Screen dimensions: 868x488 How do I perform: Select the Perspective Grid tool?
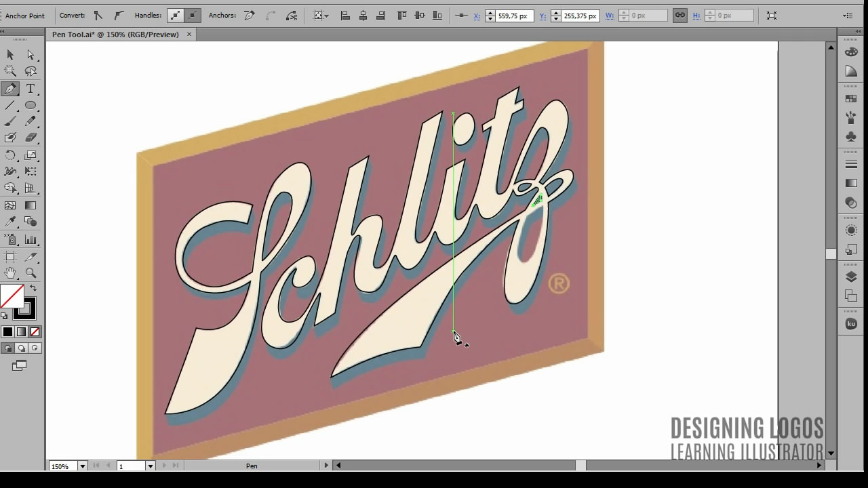(31, 188)
